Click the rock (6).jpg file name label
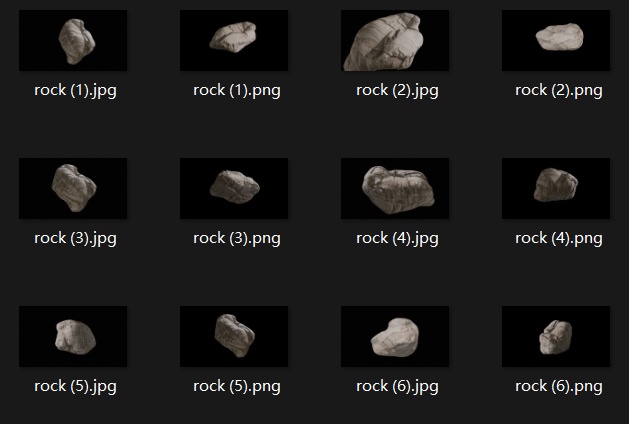 (x=397, y=387)
